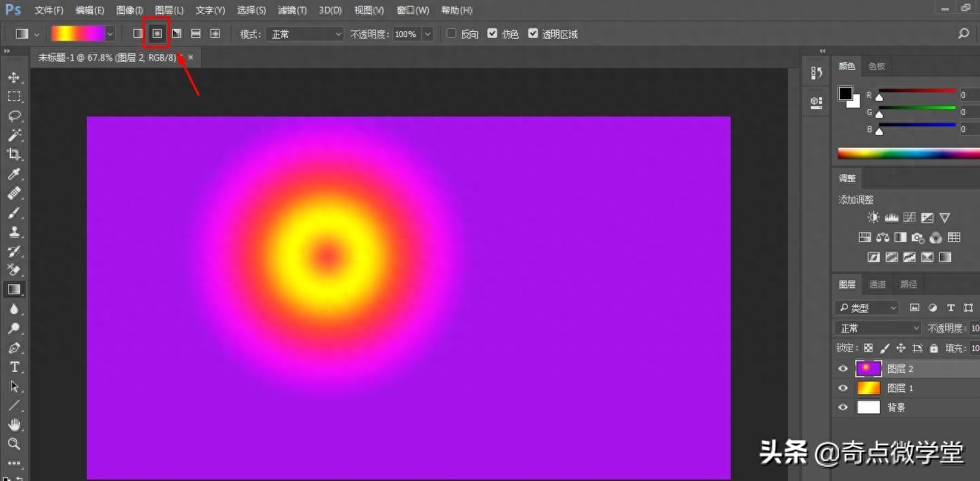Open the 滤镜(T) menu
The height and width of the screenshot is (481, 980).
(292, 10)
